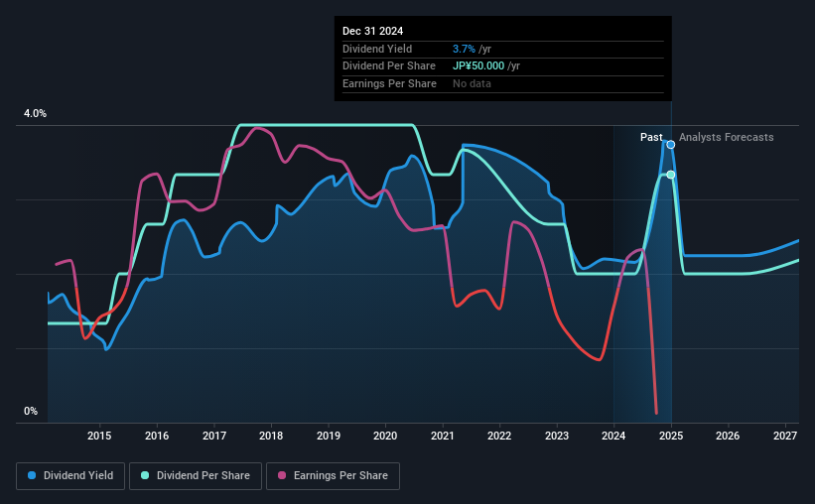Select the 2024 label on the time axis

coord(613,436)
